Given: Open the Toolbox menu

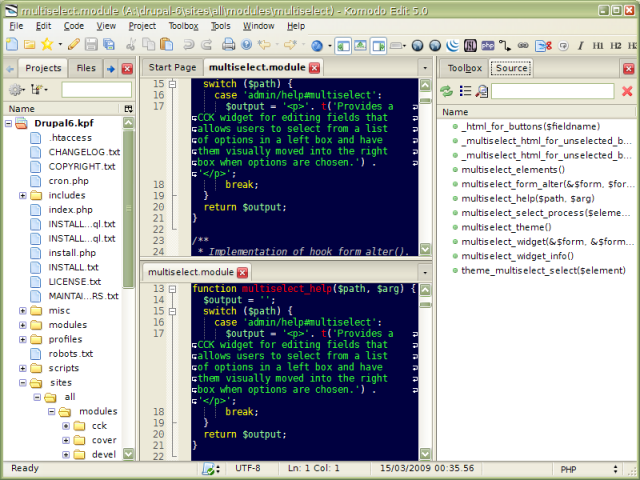Looking at the screenshot, I should click(183, 26).
